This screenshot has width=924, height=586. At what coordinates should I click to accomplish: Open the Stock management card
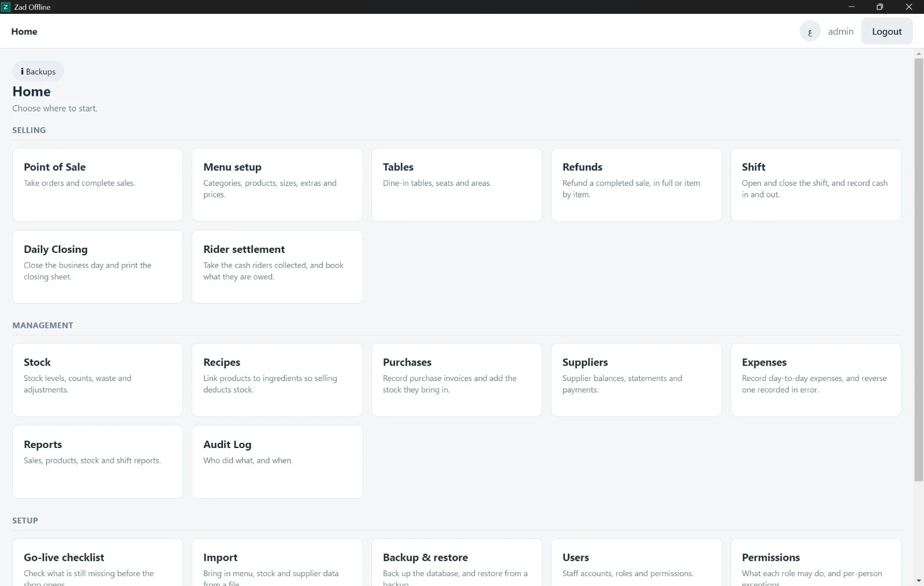tap(98, 380)
